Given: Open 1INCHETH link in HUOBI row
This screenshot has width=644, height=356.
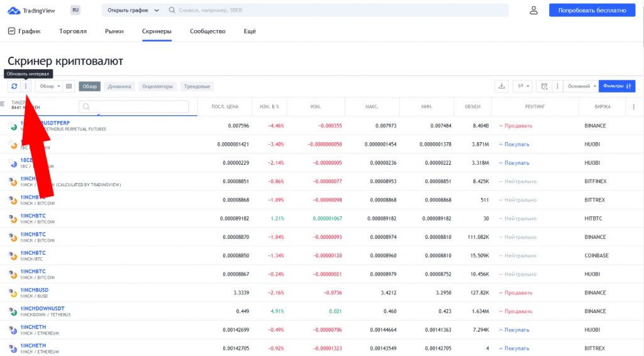Looking at the screenshot, I should (33, 327).
